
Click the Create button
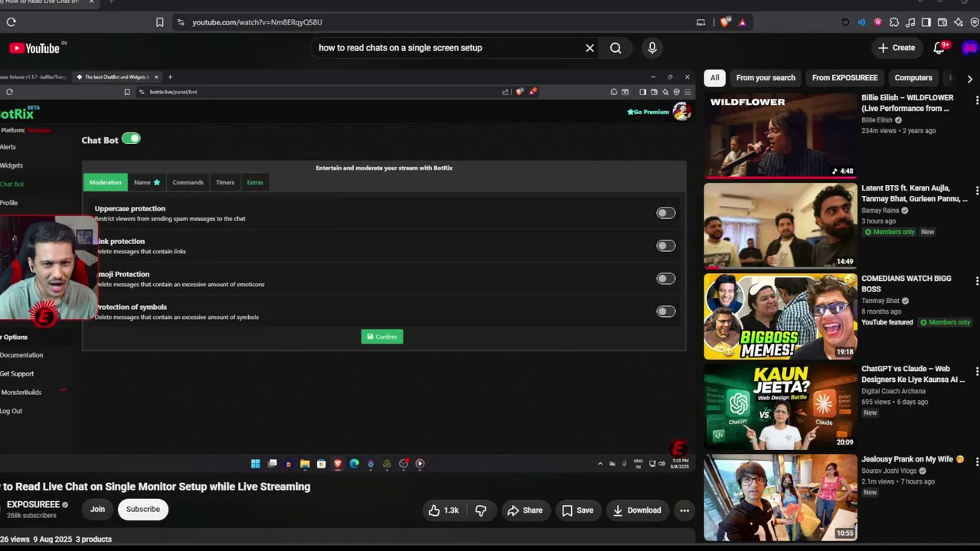tap(897, 48)
